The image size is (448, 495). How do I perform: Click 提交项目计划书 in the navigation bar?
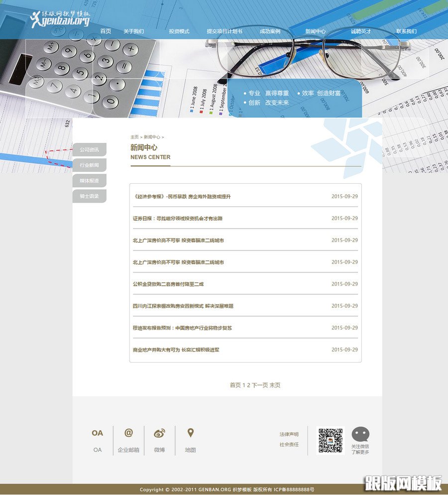(224, 31)
